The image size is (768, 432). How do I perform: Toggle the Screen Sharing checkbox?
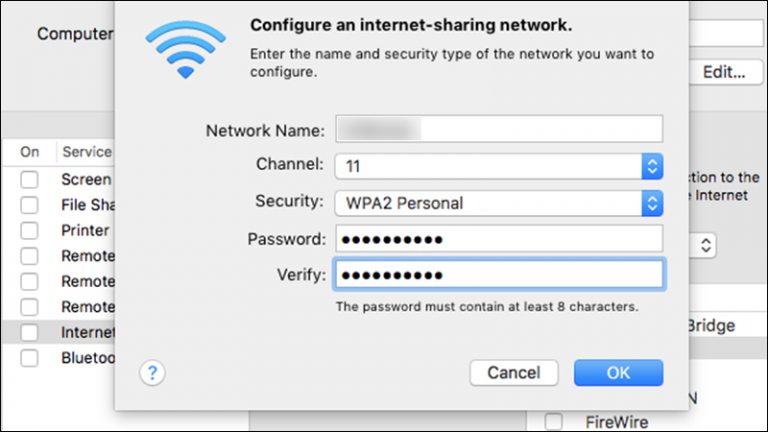tap(30, 180)
